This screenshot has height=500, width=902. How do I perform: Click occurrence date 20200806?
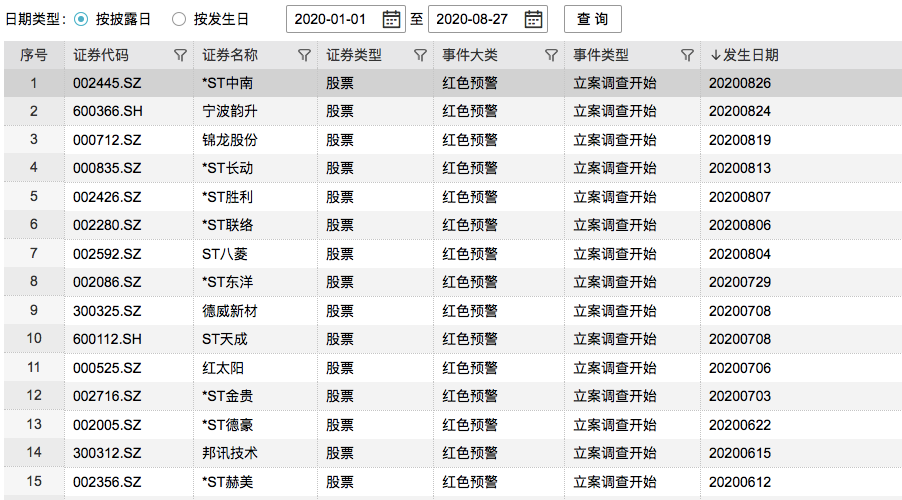pos(740,225)
